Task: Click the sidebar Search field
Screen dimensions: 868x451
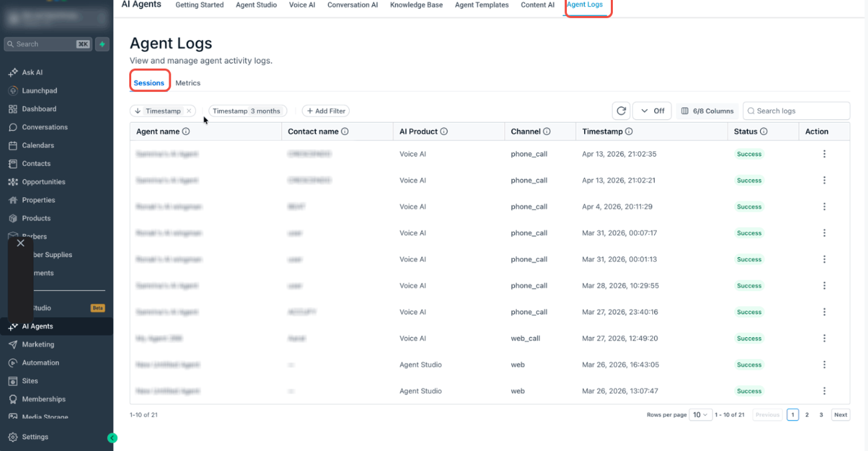Action: click(48, 44)
